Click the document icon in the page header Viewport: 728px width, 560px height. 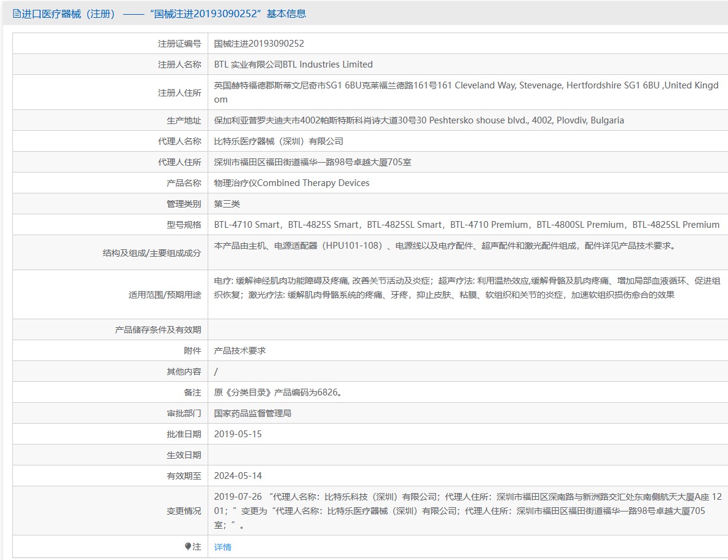pyautogui.click(x=17, y=14)
